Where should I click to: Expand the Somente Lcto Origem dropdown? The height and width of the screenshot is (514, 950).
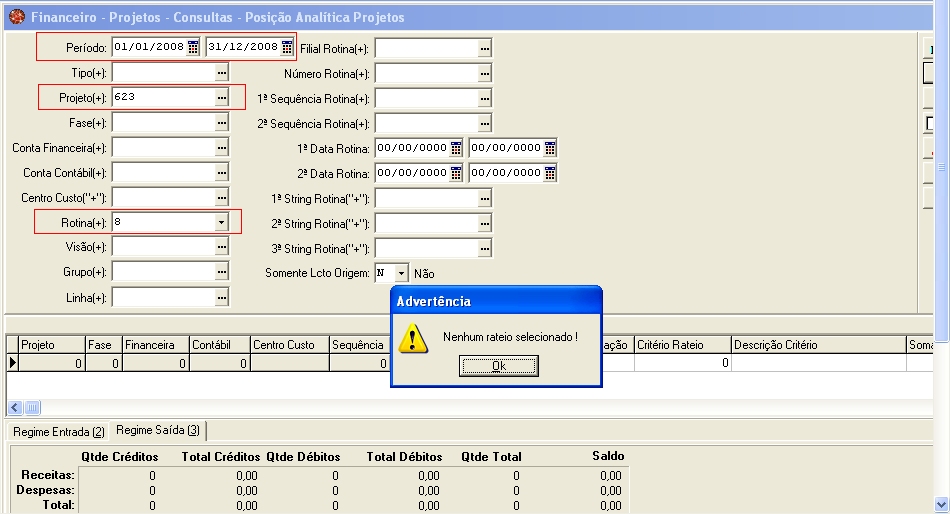click(401, 273)
